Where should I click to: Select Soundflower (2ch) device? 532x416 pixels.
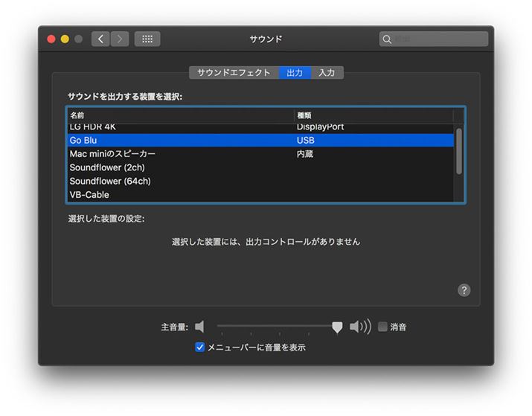click(x=260, y=167)
